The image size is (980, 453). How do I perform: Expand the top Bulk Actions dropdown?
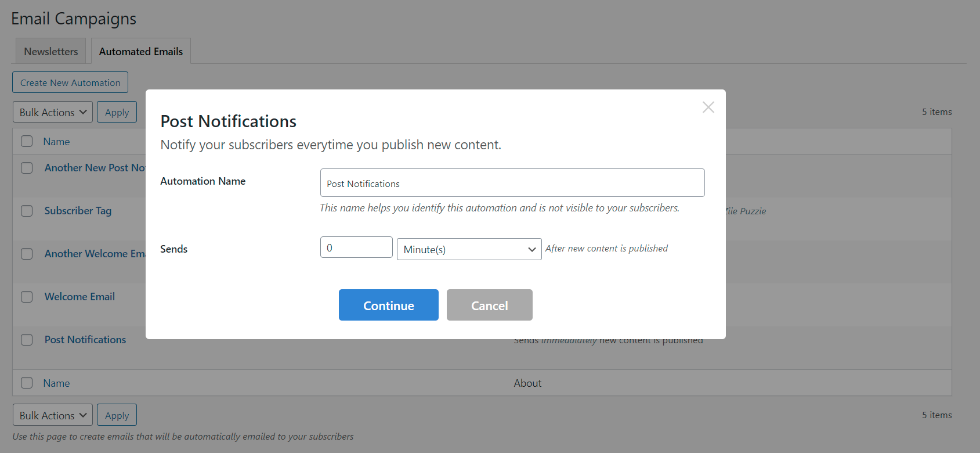[52, 112]
